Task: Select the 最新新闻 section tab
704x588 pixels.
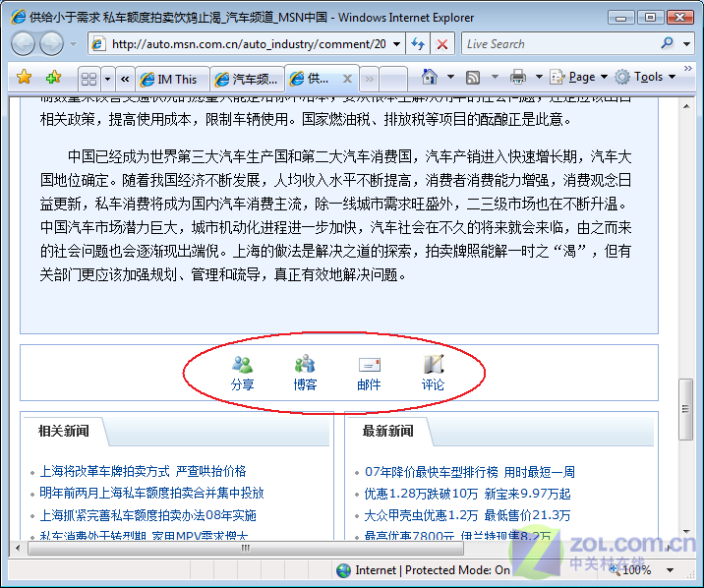Action: [x=388, y=432]
